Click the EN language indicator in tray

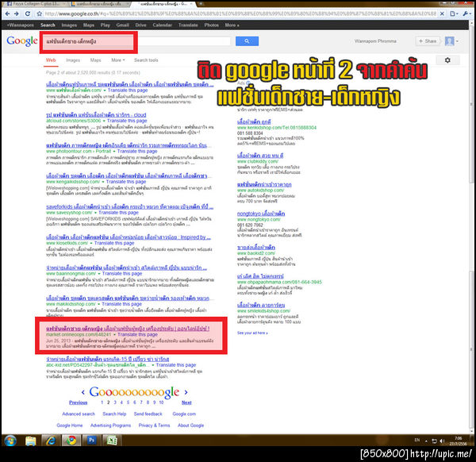click(417, 440)
